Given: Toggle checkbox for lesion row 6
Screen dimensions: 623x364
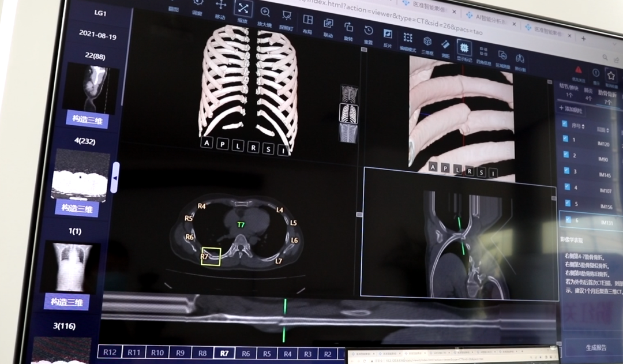Looking at the screenshot, I should [x=569, y=219].
